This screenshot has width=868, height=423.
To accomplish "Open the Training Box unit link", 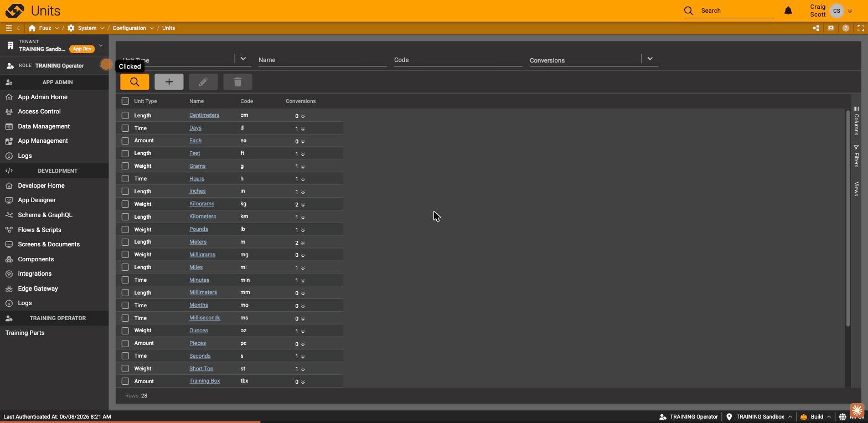I will click(x=205, y=381).
